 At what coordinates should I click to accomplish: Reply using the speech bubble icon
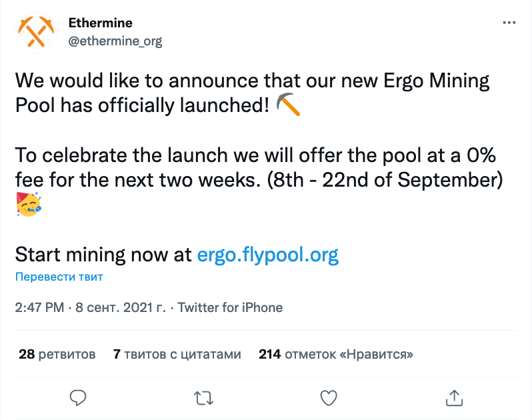[78, 398]
